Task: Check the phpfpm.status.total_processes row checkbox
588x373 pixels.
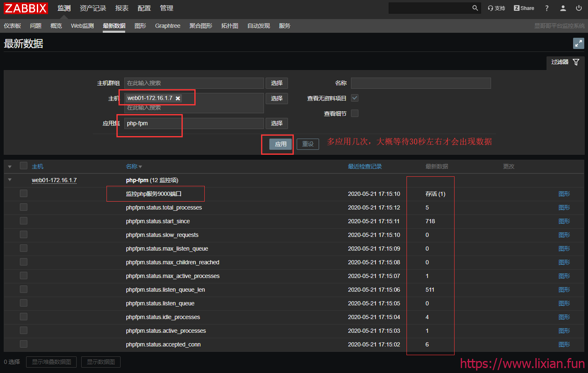Action: click(x=24, y=207)
